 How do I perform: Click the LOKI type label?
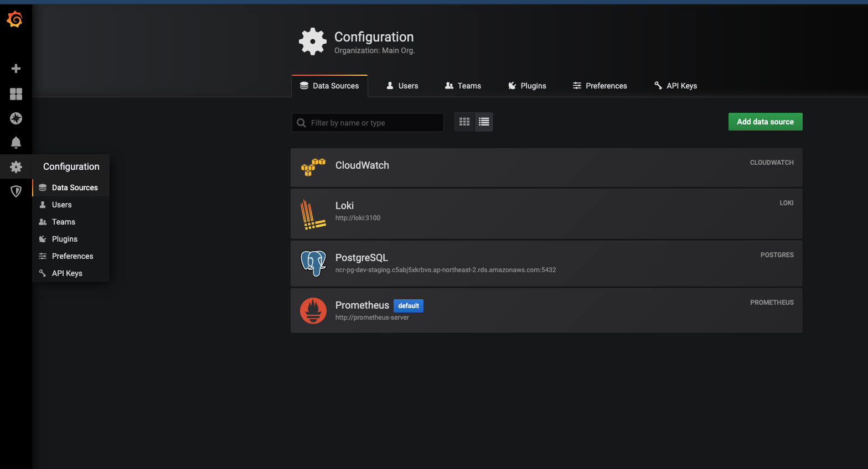pos(787,203)
